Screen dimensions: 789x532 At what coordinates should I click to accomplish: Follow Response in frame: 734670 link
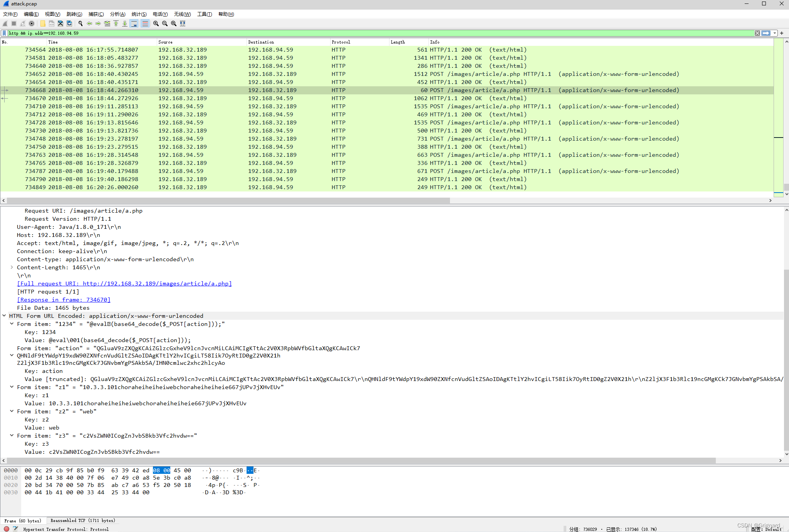(64, 300)
